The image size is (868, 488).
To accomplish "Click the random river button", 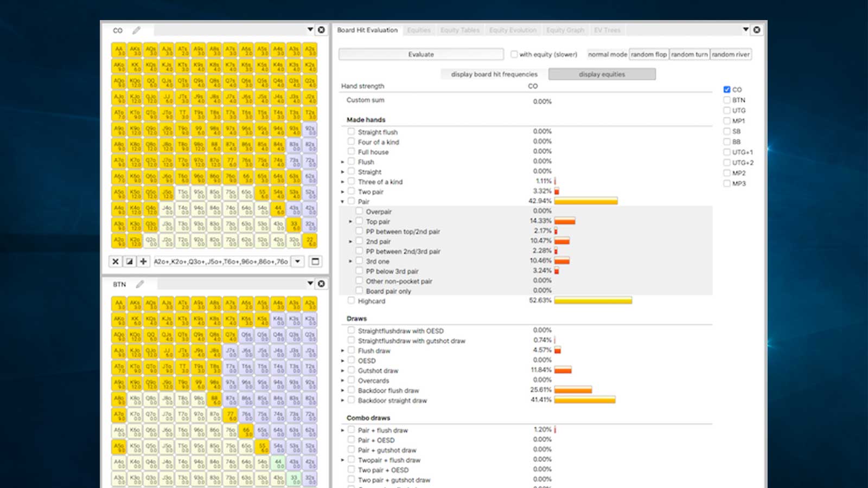I will [731, 54].
